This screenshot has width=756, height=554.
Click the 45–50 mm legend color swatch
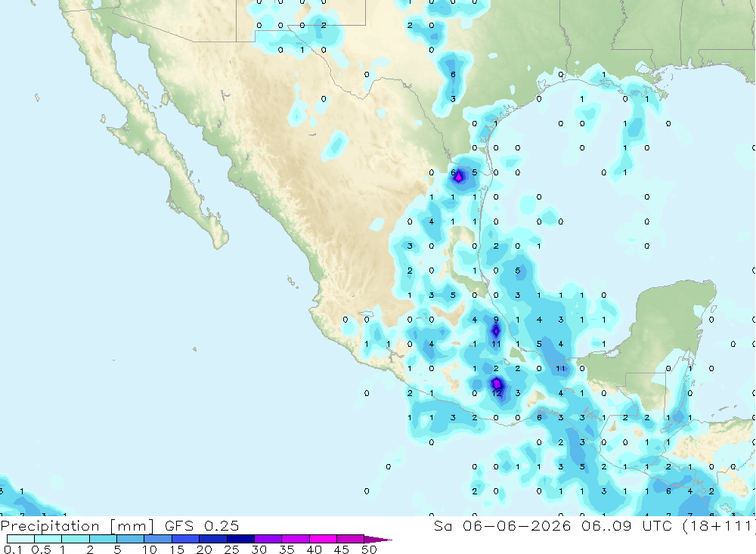[351, 539]
